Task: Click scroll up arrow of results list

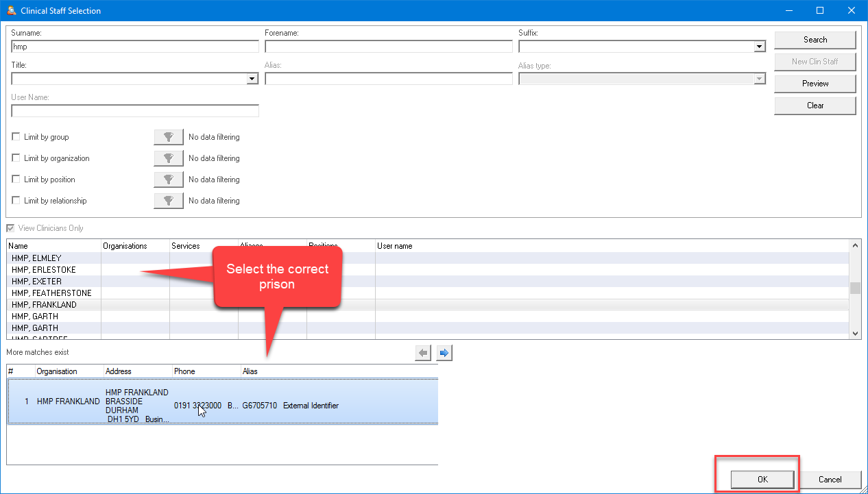Action: coord(855,245)
